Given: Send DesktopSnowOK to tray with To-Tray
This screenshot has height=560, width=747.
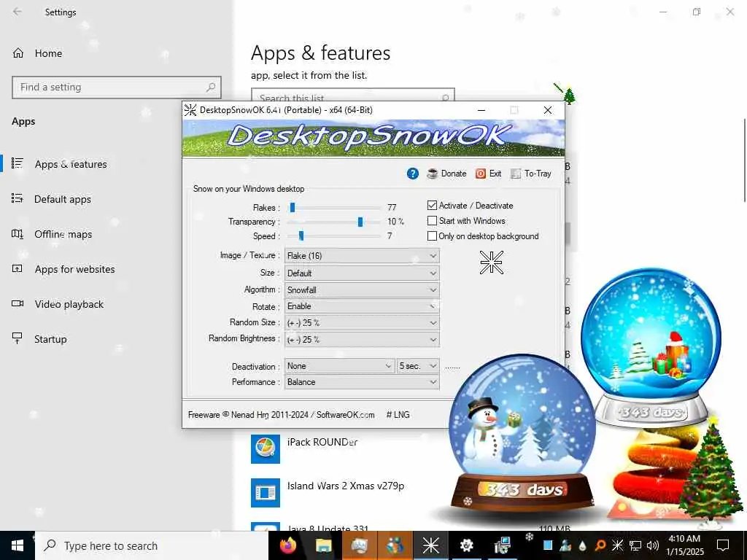Looking at the screenshot, I should 531,174.
